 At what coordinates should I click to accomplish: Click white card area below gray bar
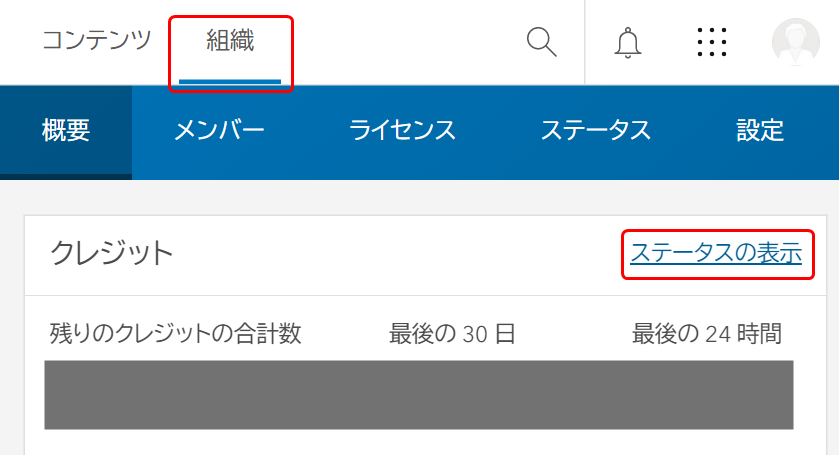tap(425, 443)
